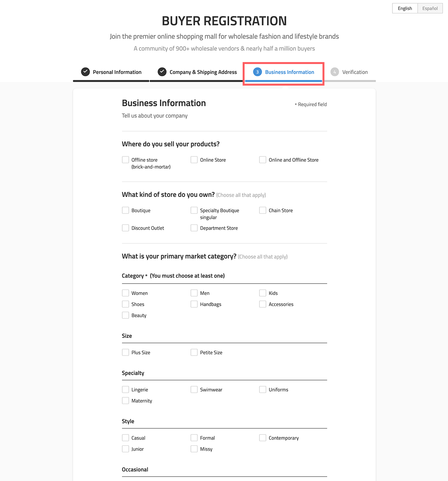Tick the Swimwear specialty checkbox
448x481 pixels.
[x=194, y=389]
